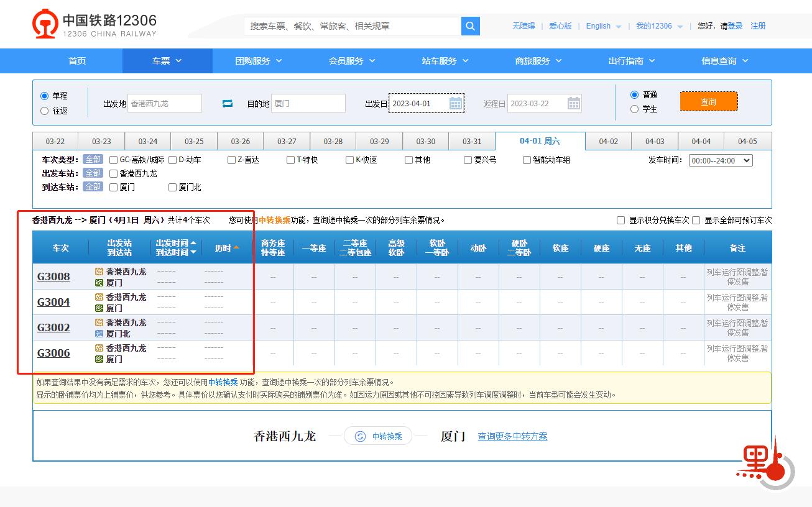Switch to the 04-02 date tab
The image size is (812, 507).
coord(608,140)
